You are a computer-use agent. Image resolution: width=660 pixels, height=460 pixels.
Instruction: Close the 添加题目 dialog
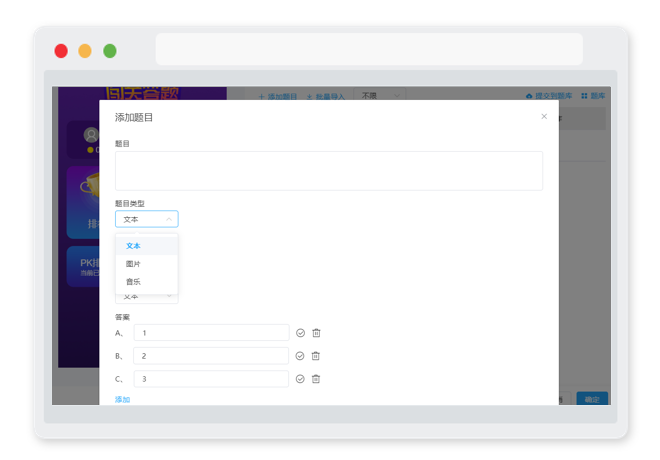click(x=544, y=117)
